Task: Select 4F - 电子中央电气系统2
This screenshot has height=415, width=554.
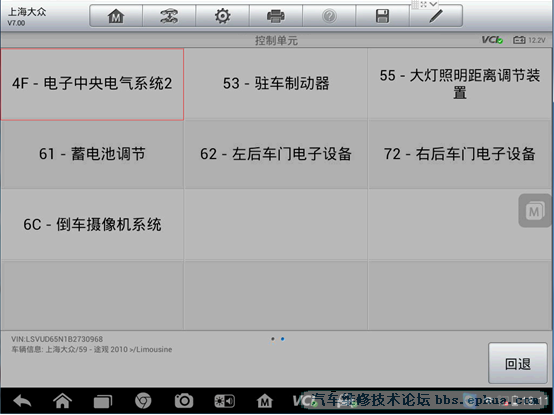Action: pyautogui.click(x=92, y=84)
